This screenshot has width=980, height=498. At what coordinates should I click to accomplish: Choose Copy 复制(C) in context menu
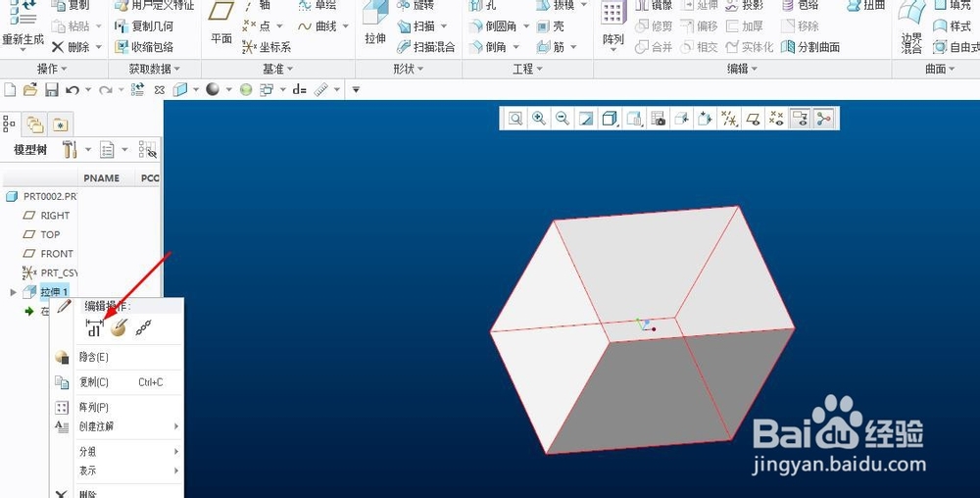[118, 381]
